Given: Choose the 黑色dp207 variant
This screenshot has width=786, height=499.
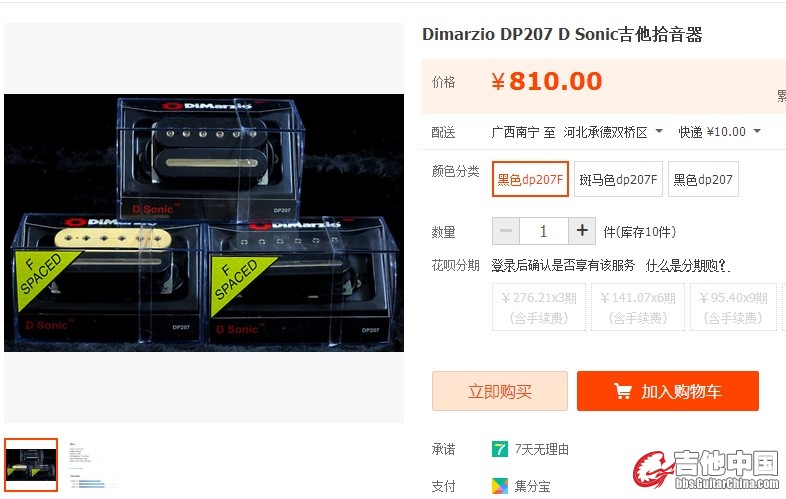Looking at the screenshot, I should (703, 179).
